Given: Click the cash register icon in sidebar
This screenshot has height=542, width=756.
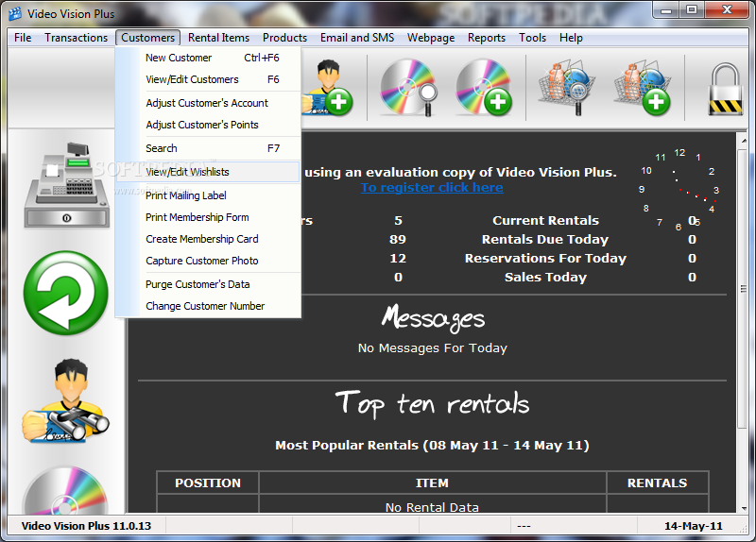Looking at the screenshot, I should [x=66, y=185].
